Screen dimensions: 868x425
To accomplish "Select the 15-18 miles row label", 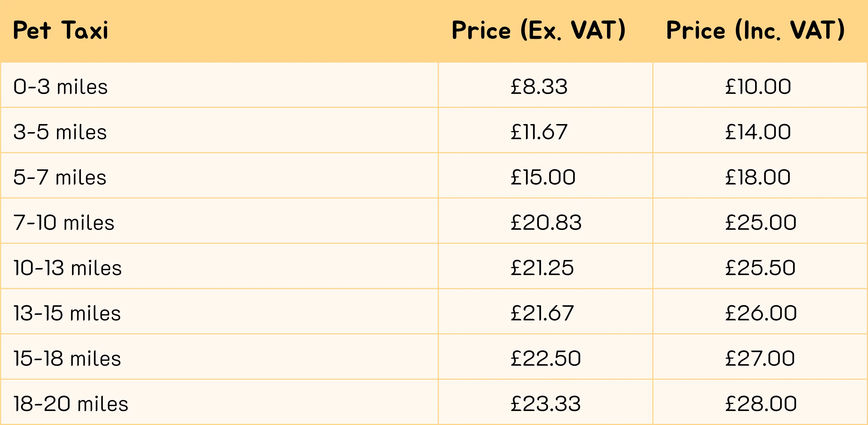I will (67, 358).
